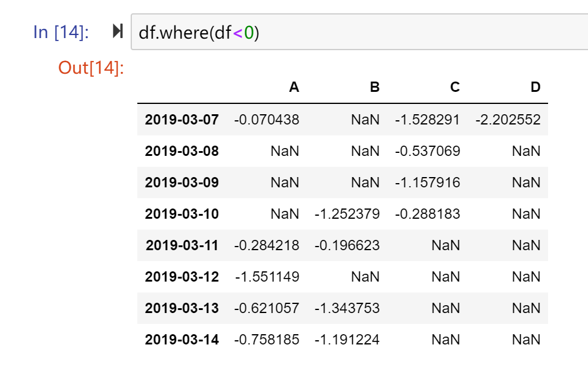Select row index 2019-03-14
Screen dimensions: 588x365
coord(182,340)
